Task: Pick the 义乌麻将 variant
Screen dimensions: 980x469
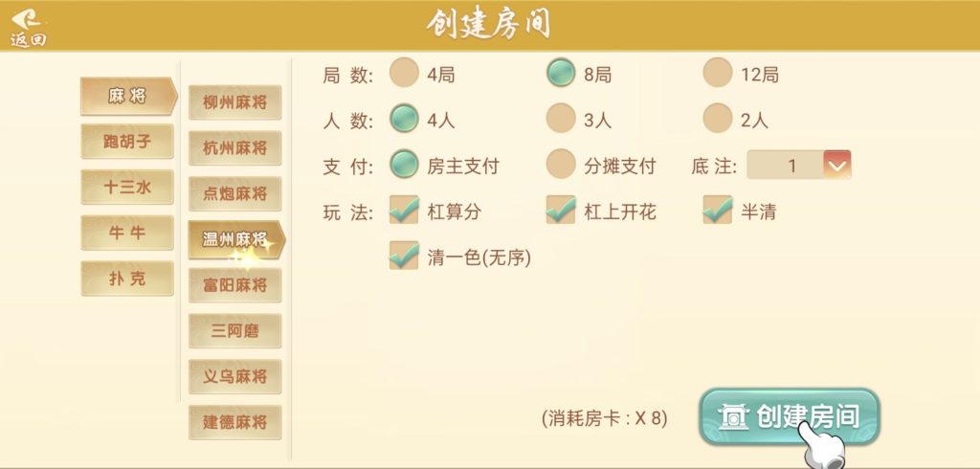Action: 234,376
